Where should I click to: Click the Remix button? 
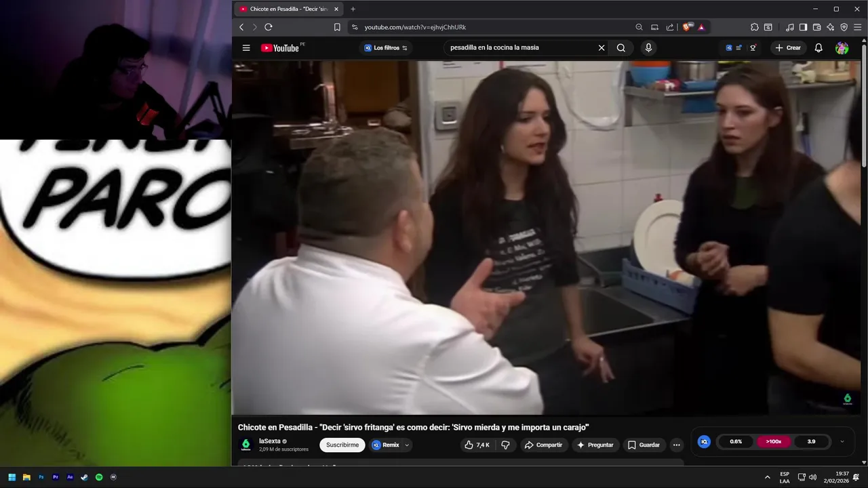pyautogui.click(x=386, y=445)
